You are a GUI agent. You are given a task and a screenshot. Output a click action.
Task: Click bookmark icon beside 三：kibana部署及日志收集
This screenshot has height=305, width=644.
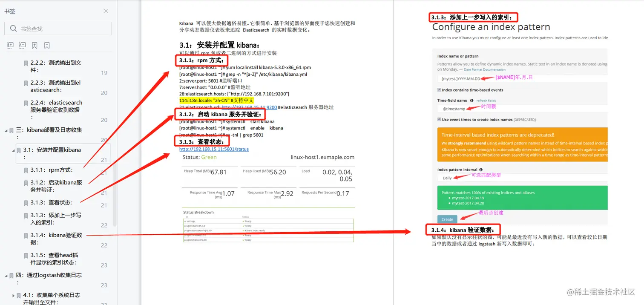pos(11,130)
